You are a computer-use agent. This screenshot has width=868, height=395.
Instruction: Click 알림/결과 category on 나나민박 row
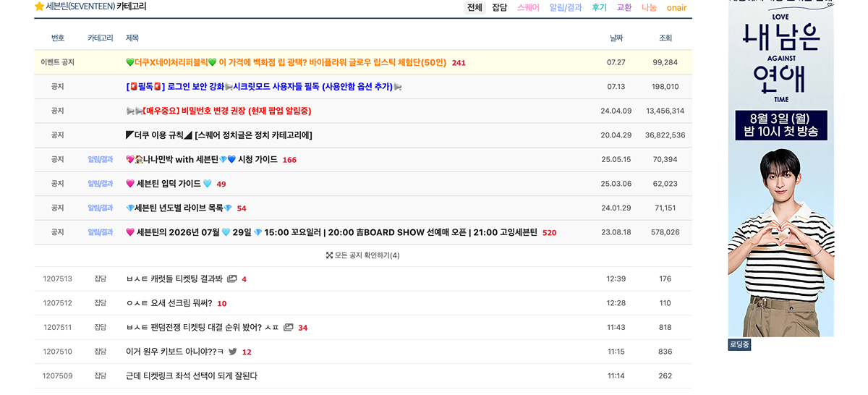(x=101, y=159)
